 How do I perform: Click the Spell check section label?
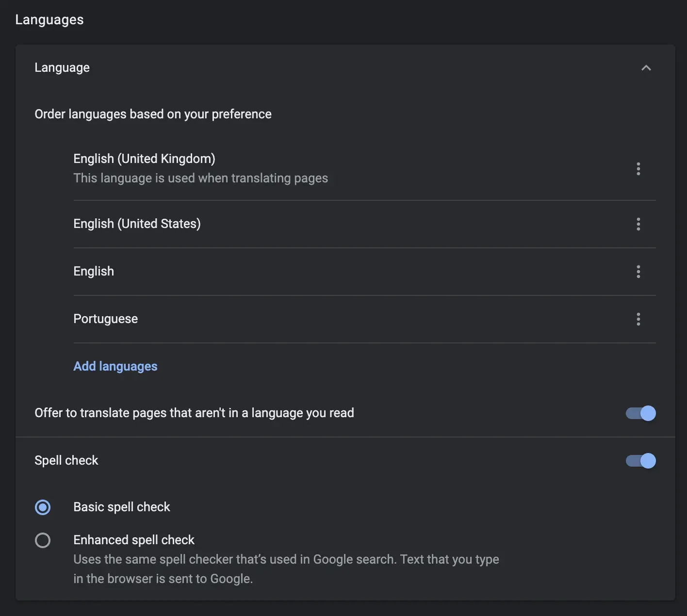66,460
